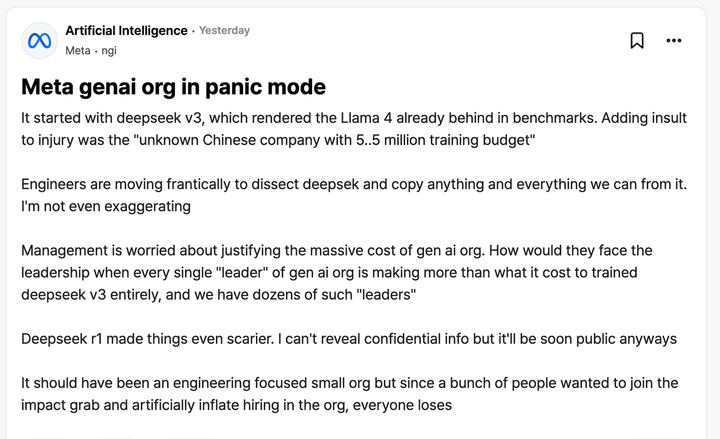Viewport: 720px width, 439px height.
Task: Open the three-dot more options menu
Action: pyautogui.click(x=674, y=40)
